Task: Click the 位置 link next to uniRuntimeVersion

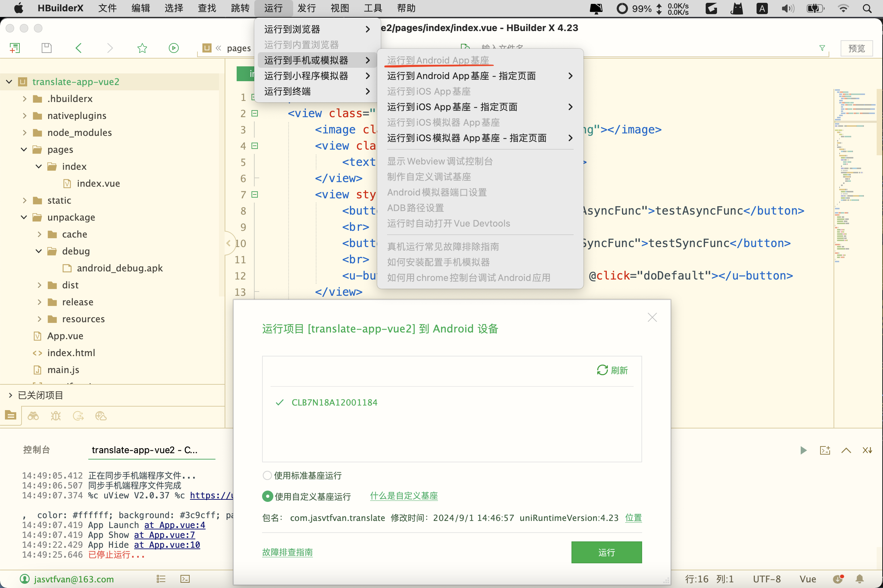Action: pos(633,518)
